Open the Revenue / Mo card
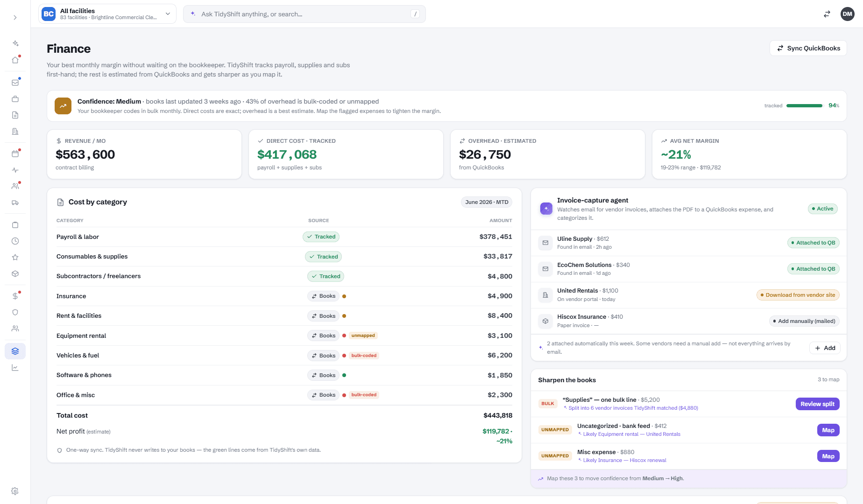Viewport: 863px width, 504px height. pyautogui.click(x=144, y=154)
